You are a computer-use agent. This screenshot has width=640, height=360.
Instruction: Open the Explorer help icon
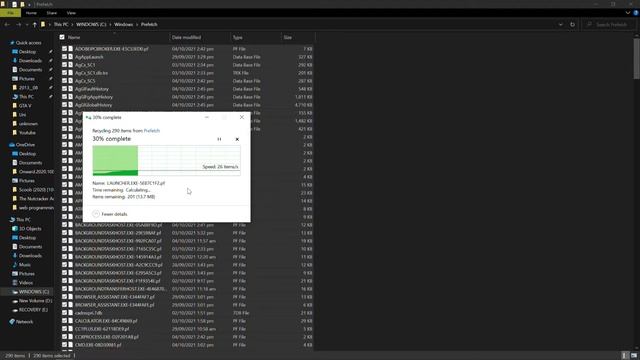coord(636,13)
